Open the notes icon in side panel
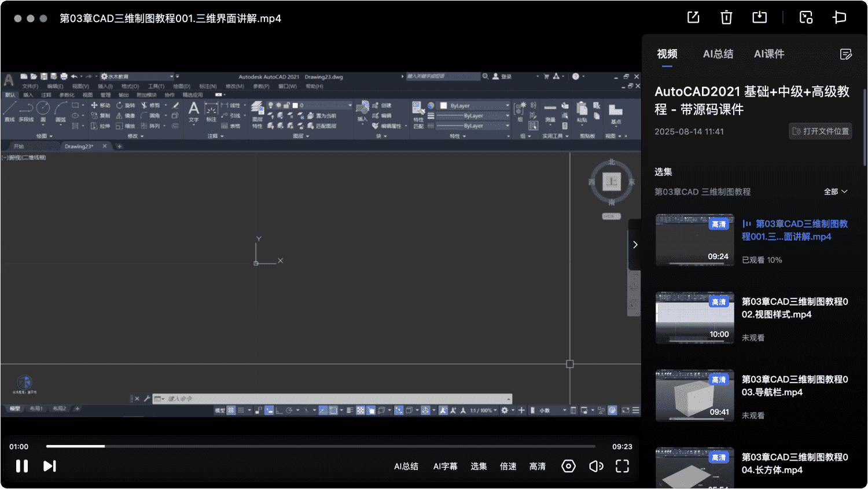The width and height of the screenshot is (868, 489). point(846,54)
